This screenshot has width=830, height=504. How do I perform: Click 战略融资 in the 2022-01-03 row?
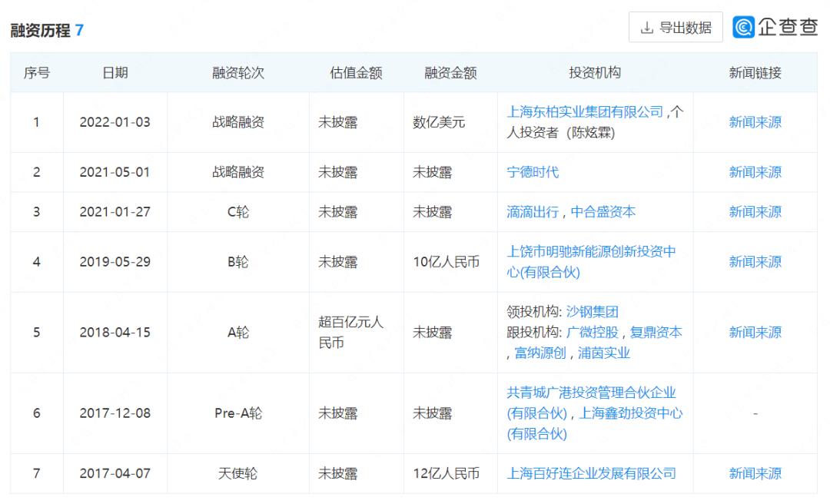(238, 122)
